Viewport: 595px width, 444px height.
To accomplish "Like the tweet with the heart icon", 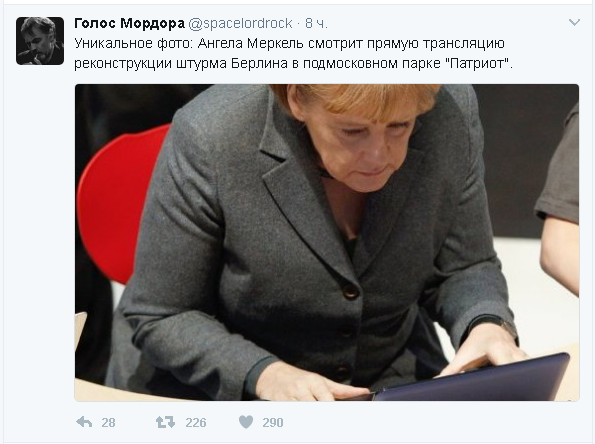I will click(246, 422).
